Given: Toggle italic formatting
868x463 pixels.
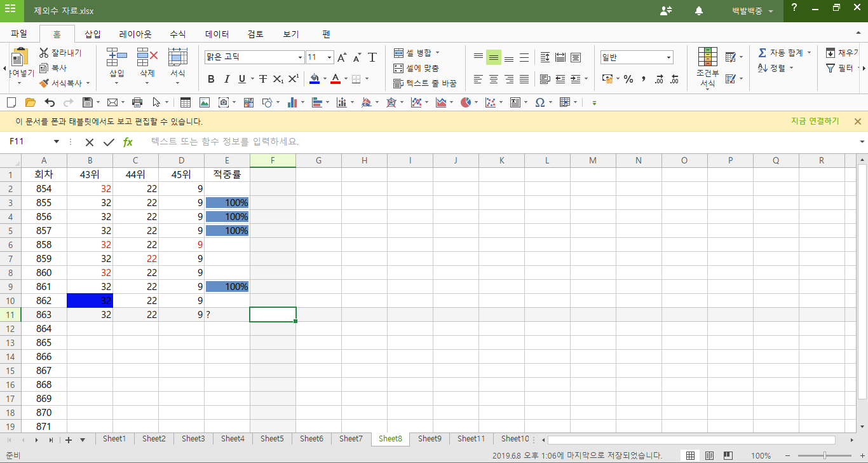Looking at the screenshot, I should [x=226, y=79].
